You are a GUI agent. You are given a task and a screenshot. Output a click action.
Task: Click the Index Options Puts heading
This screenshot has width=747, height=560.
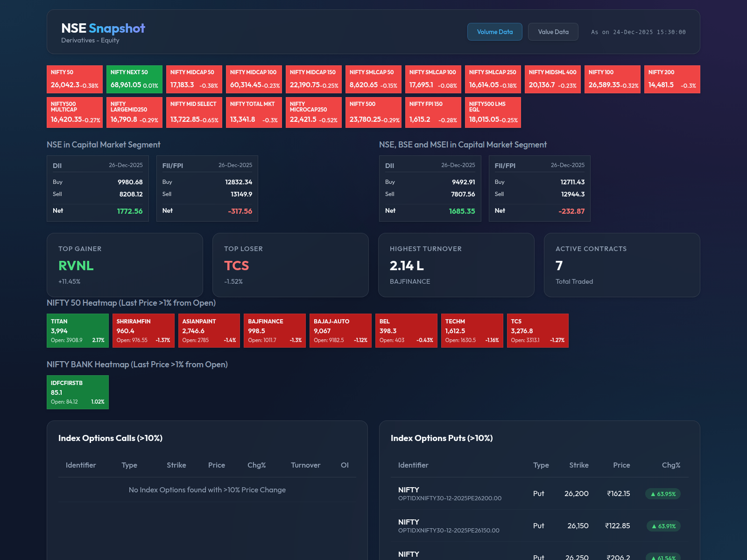tap(442, 438)
